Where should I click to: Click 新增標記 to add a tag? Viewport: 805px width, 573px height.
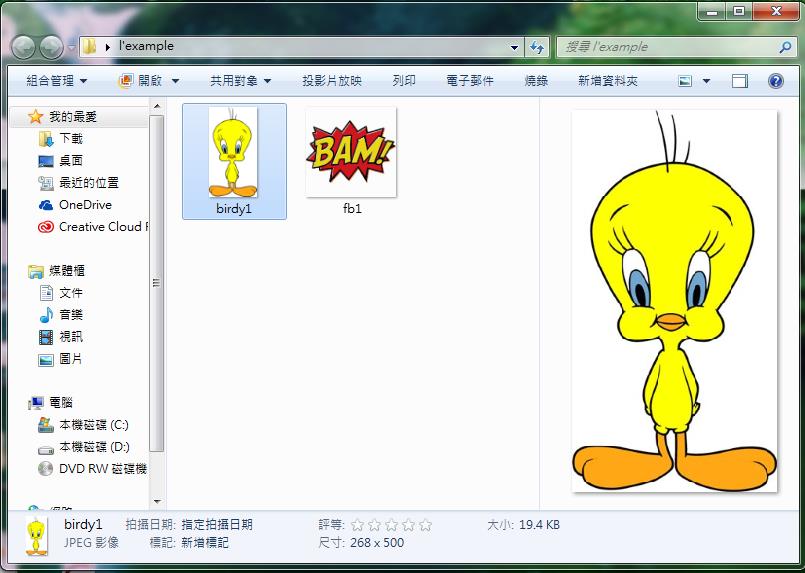[205, 543]
